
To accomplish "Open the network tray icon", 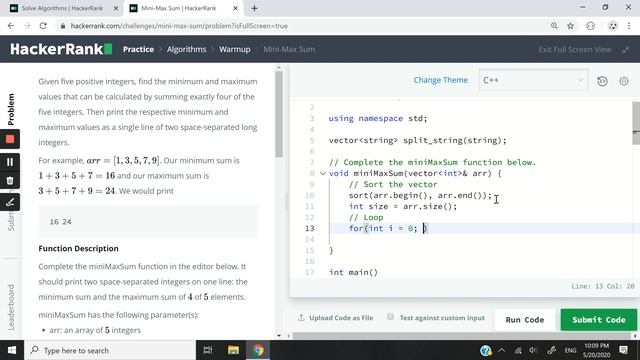I will [x=518, y=350].
